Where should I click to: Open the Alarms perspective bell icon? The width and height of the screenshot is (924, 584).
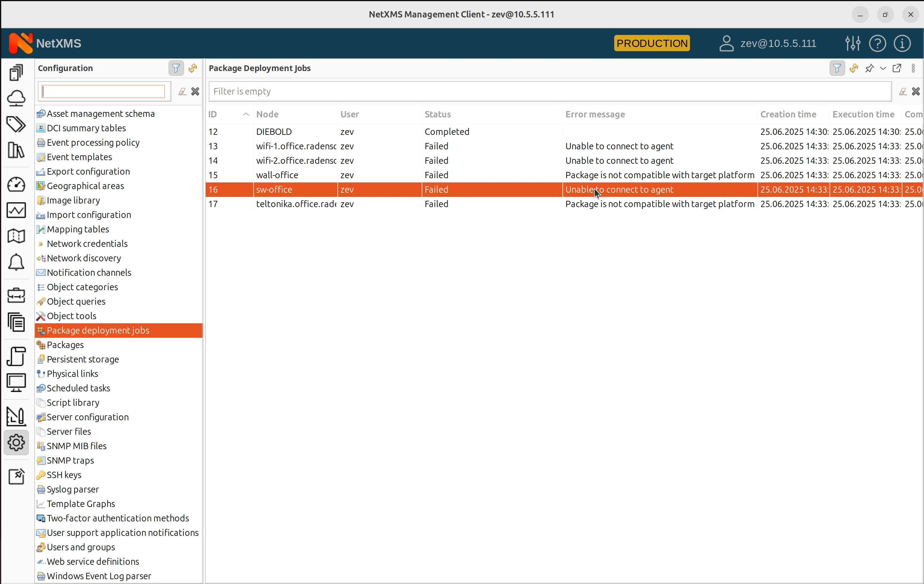click(x=16, y=262)
